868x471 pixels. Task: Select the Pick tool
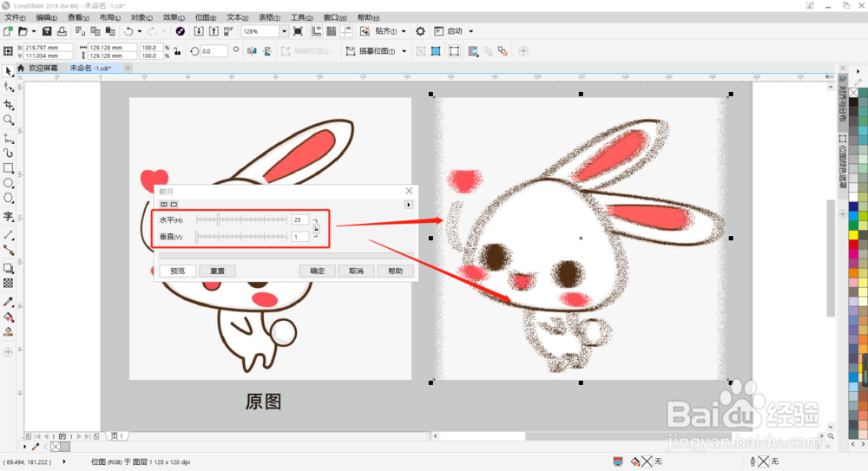[x=9, y=71]
